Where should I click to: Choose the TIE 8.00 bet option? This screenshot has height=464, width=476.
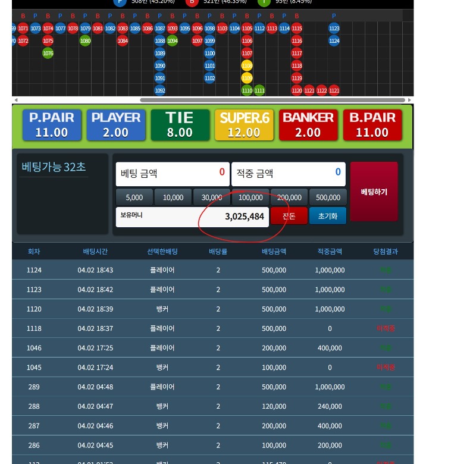180,125
